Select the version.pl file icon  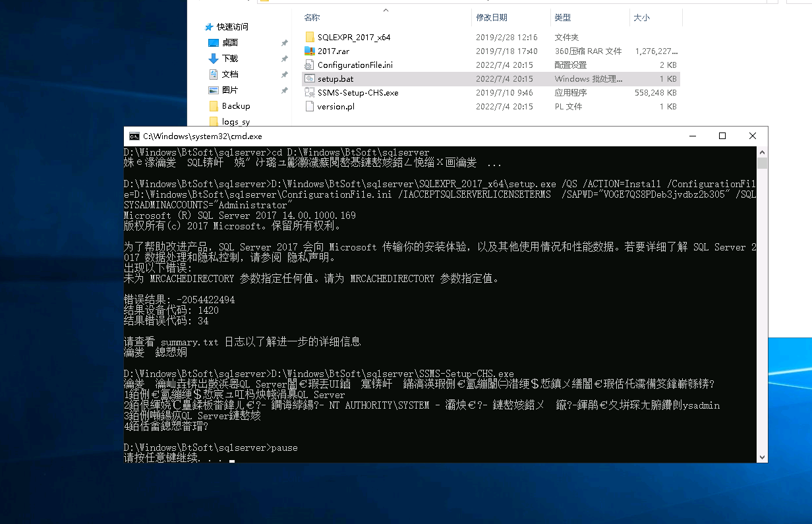(310, 106)
